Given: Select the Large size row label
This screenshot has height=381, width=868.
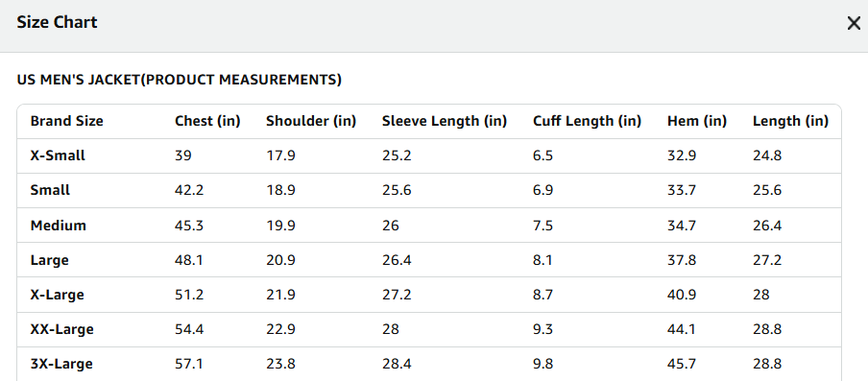Looking at the screenshot, I should tap(49, 260).
